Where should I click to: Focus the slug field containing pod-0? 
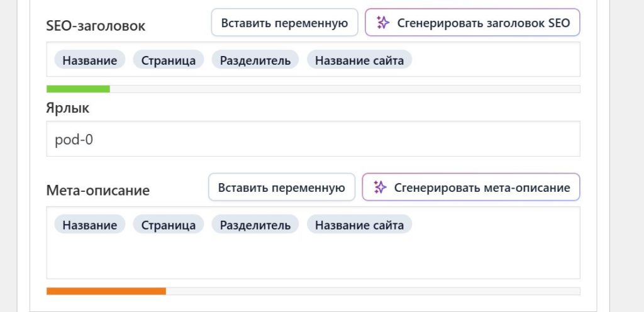tap(313, 139)
